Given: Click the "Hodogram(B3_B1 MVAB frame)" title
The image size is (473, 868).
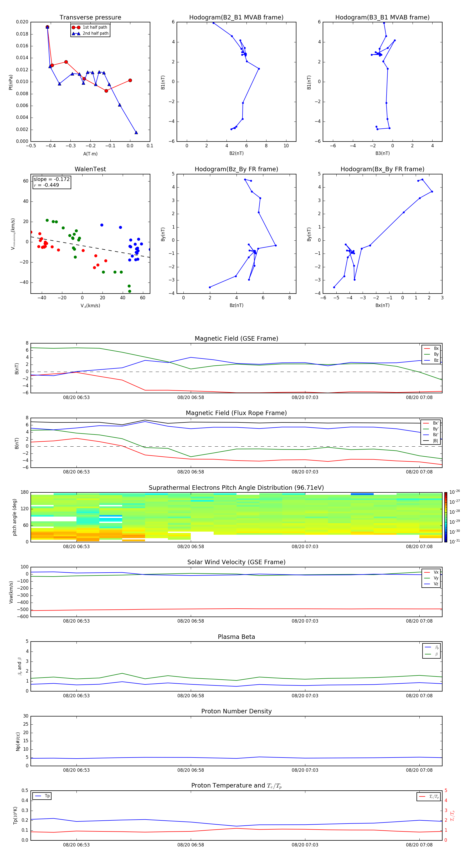Looking at the screenshot, I should pos(382,17).
